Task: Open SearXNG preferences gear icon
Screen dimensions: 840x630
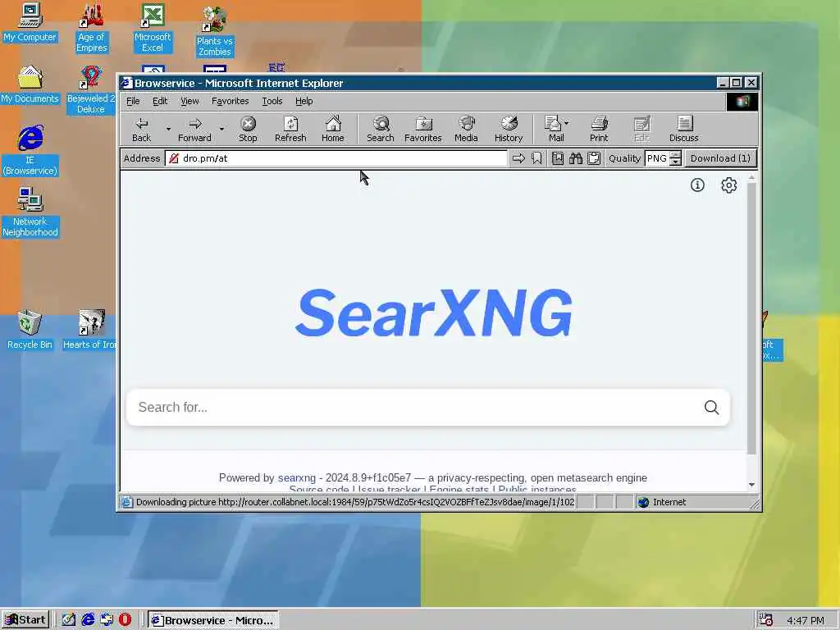Action: (728, 185)
